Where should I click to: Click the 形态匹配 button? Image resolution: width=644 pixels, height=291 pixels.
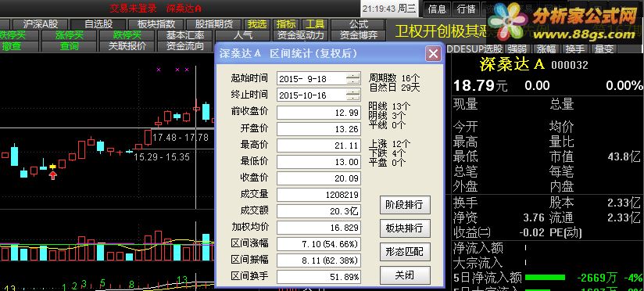[405, 251]
